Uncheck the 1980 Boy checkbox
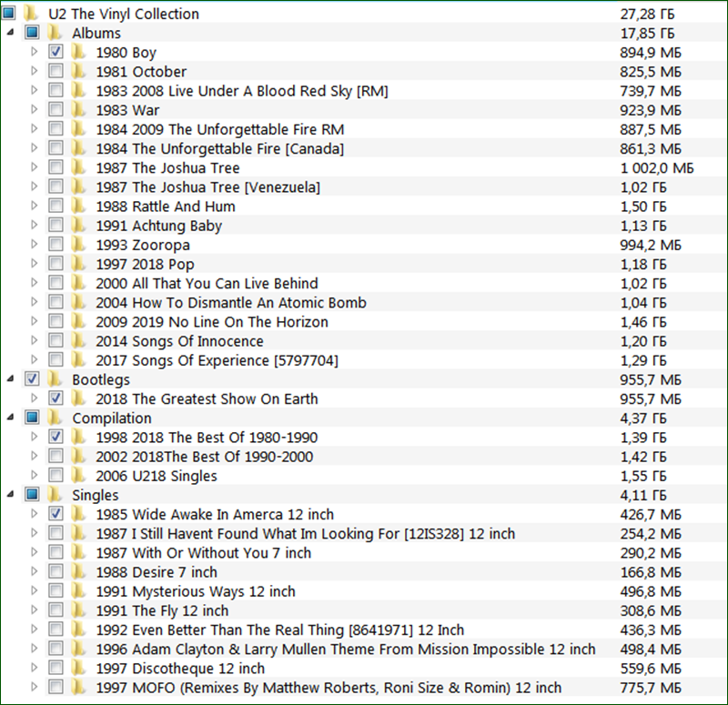This screenshot has height=705, width=728. click(x=56, y=52)
